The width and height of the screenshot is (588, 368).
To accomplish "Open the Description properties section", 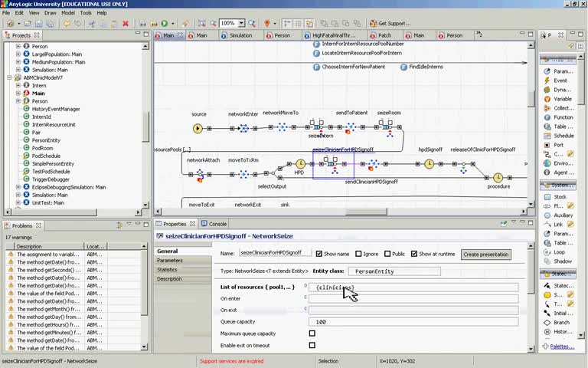I will coord(183,278).
